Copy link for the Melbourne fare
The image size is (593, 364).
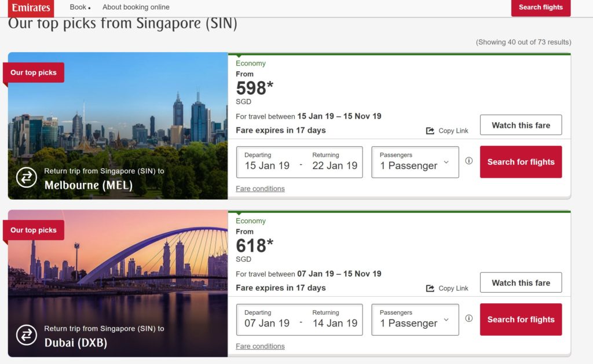tap(447, 131)
